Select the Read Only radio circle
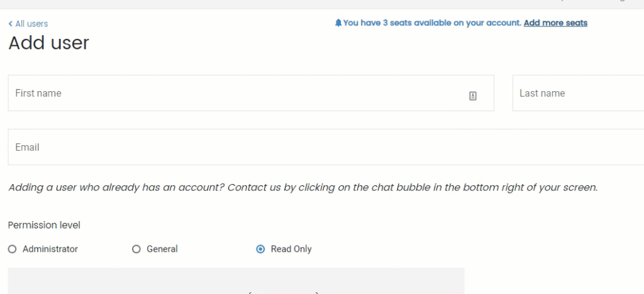 260,249
